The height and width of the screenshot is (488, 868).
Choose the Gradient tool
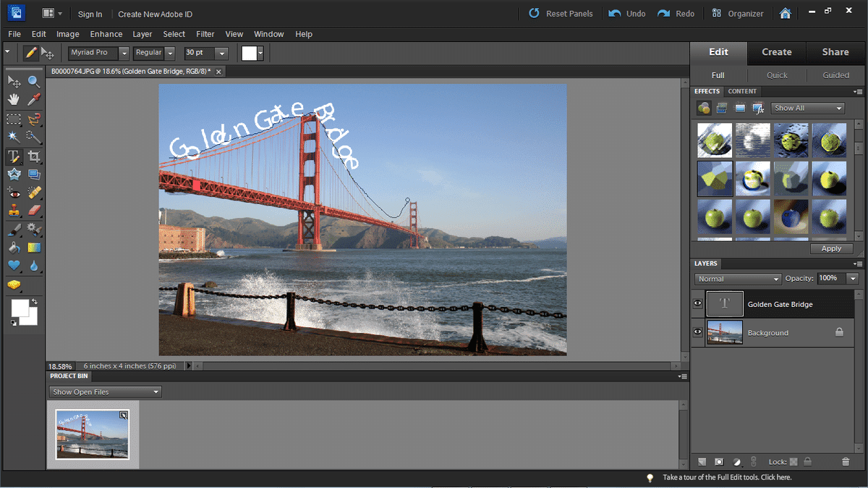pyautogui.click(x=33, y=247)
